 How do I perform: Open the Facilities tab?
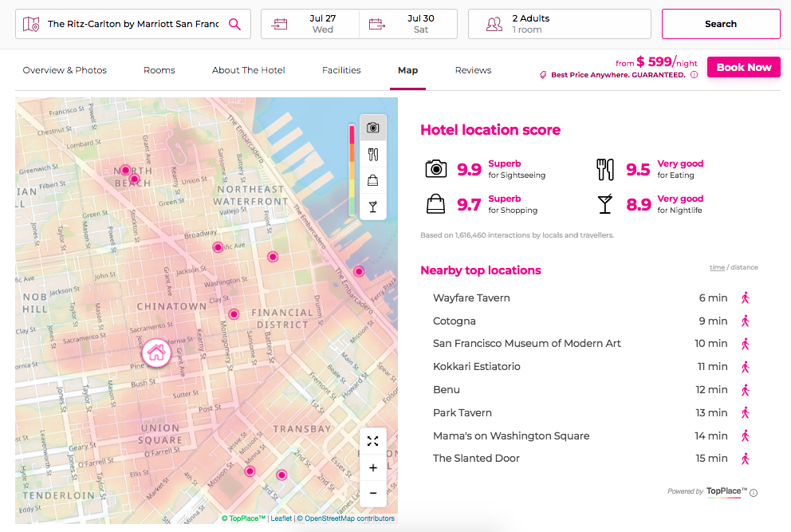(x=341, y=70)
